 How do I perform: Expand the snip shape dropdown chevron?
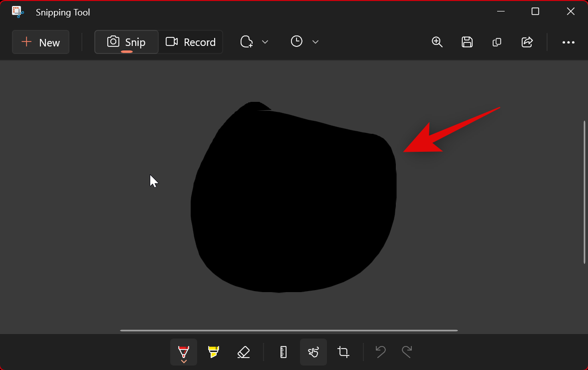265,42
